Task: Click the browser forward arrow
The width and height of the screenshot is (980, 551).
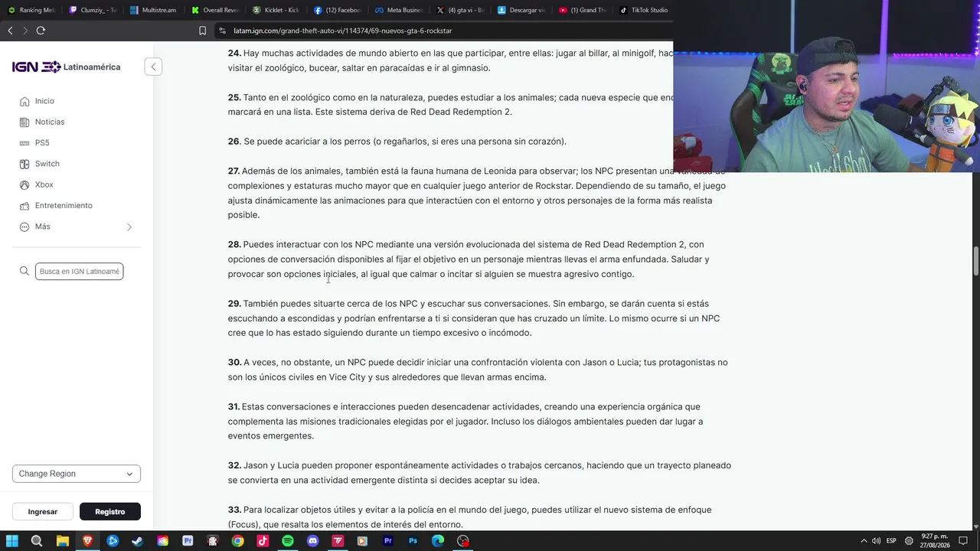Action: click(24, 31)
